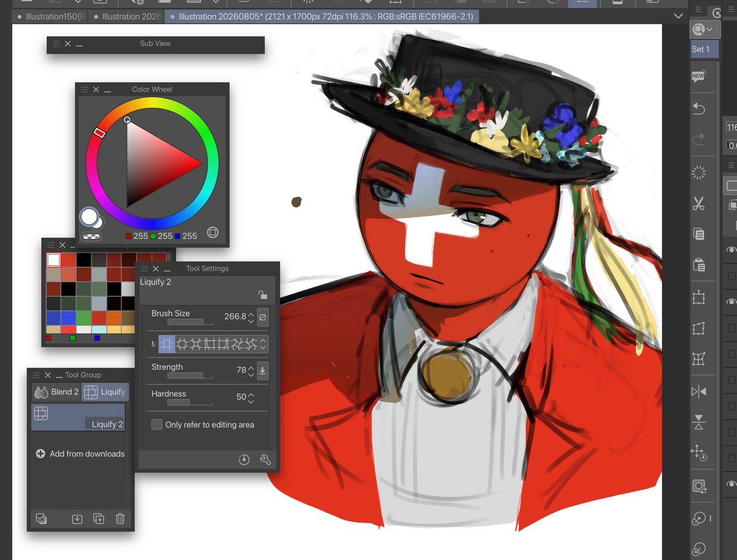
Task: Minimize the Sub View panel
Action: tap(79, 44)
